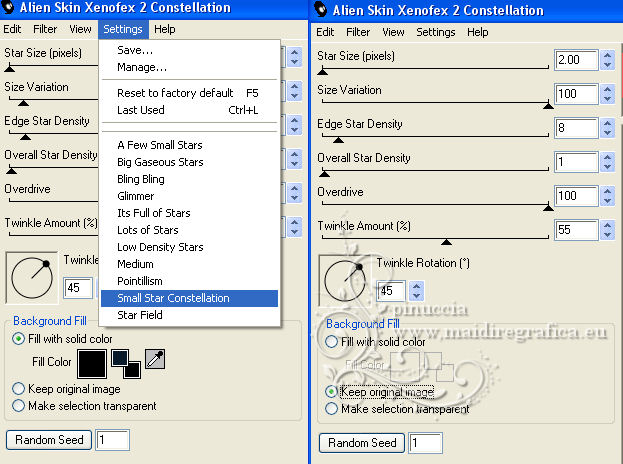Click Random Seed button in left window
The height and width of the screenshot is (464, 623).
point(49,440)
